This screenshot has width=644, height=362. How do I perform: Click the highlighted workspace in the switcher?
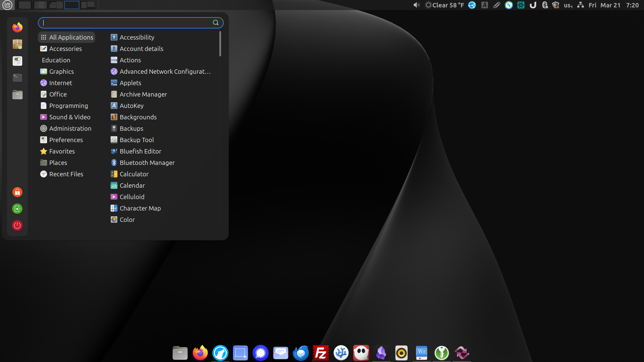72,5
